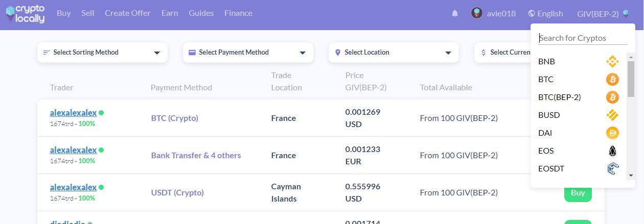The image size is (644, 224).
Task: Open the Guides menu
Action: (201, 13)
